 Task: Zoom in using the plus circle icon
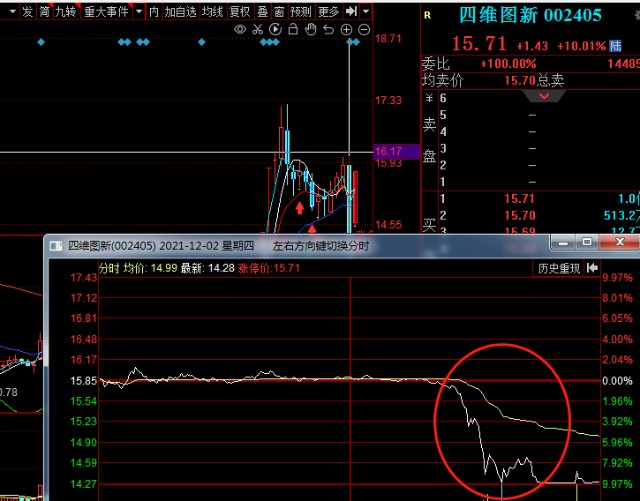[346, 29]
